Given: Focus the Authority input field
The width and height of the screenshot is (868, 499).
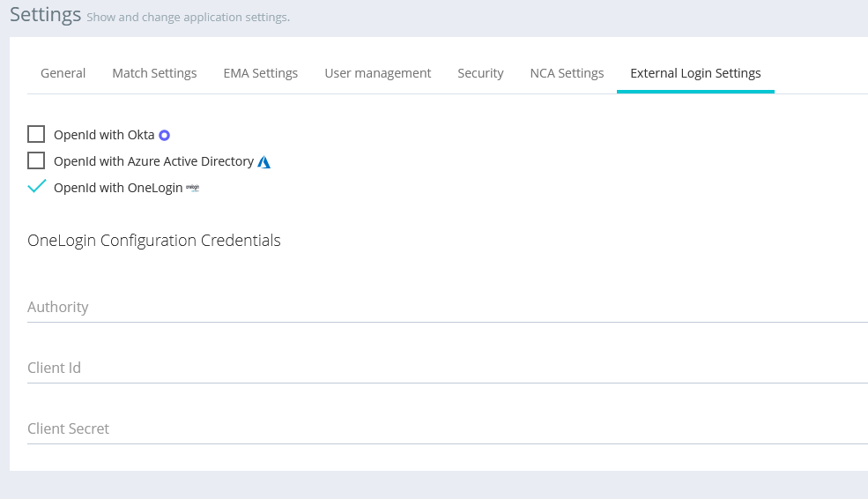Looking at the screenshot, I should click(x=441, y=308).
